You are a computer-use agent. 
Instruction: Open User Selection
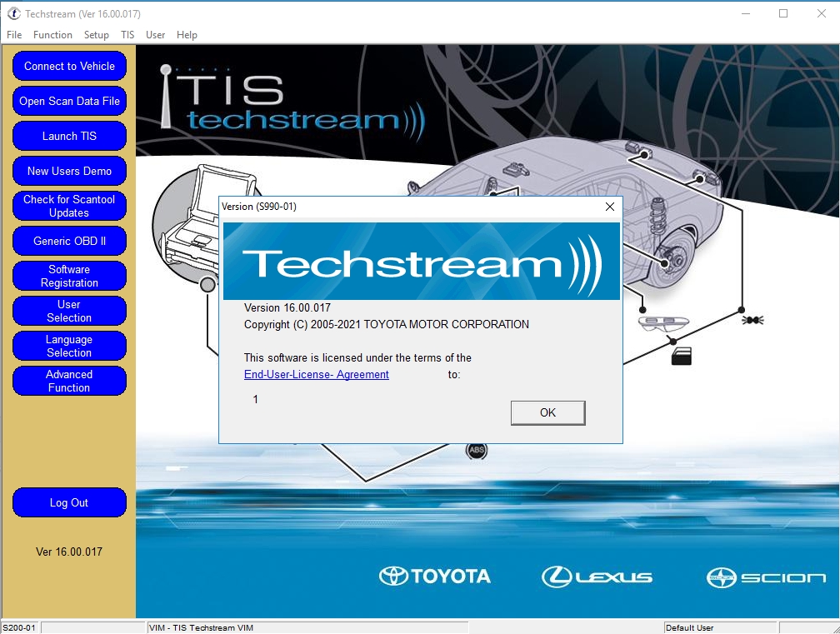click(x=69, y=311)
